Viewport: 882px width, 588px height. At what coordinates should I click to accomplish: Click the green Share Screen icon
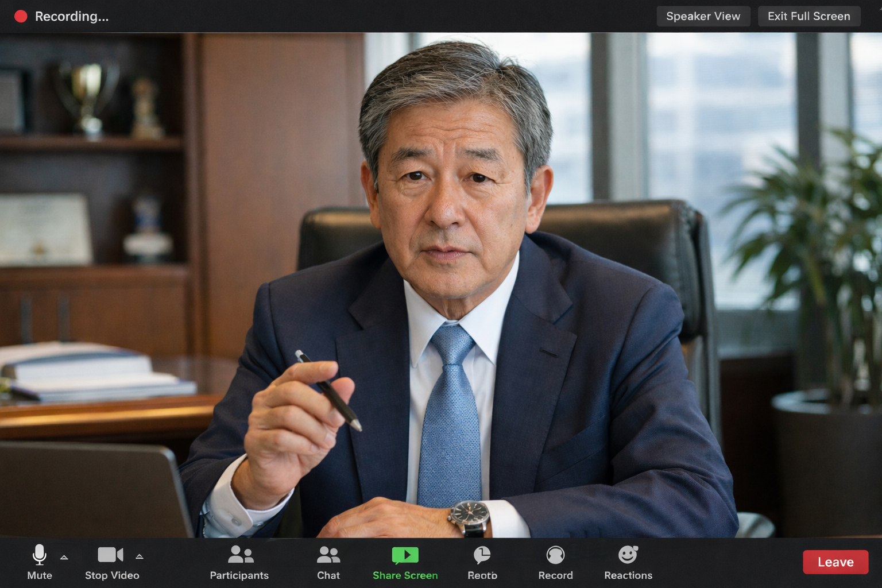click(x=405, y=555)
